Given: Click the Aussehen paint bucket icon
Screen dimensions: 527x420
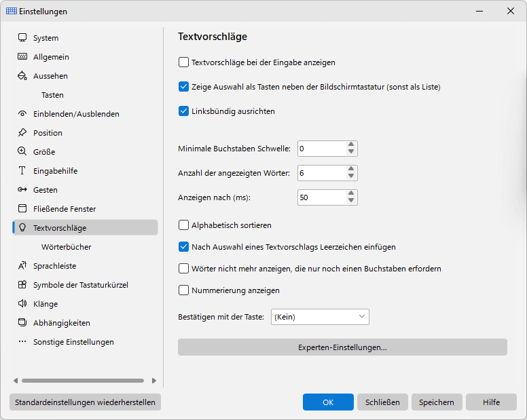Looking at the screenshot, I should [22, 75].
